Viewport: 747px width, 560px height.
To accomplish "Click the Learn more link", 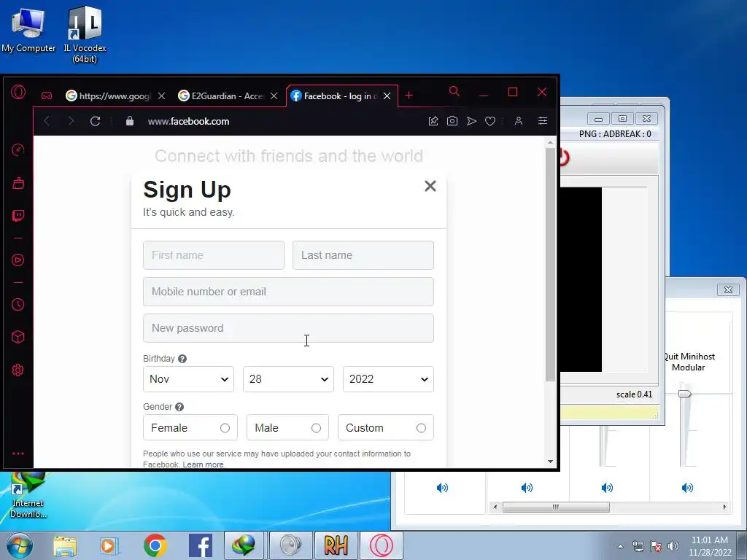I will pyautogui.click(x=203, y=464).
